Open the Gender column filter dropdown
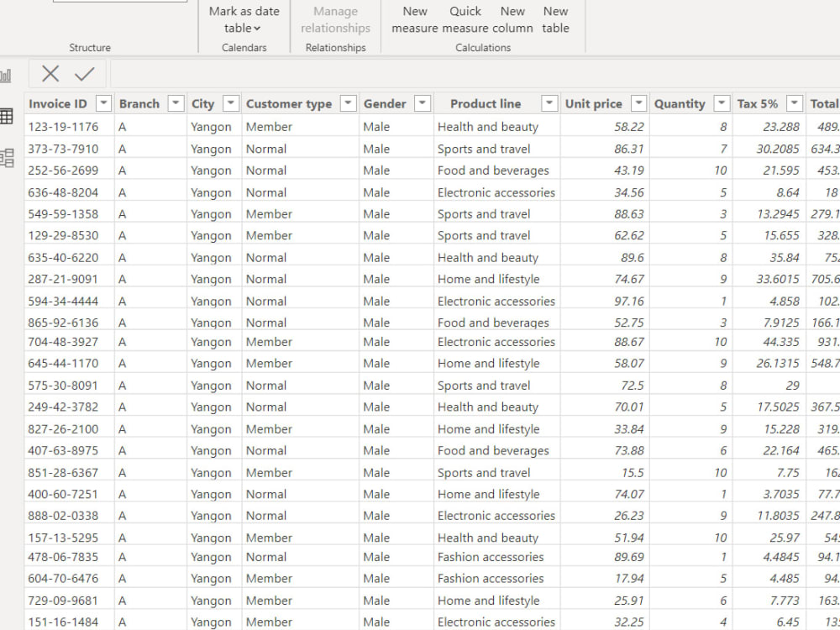840x630 pixels. tap(420, 102)
